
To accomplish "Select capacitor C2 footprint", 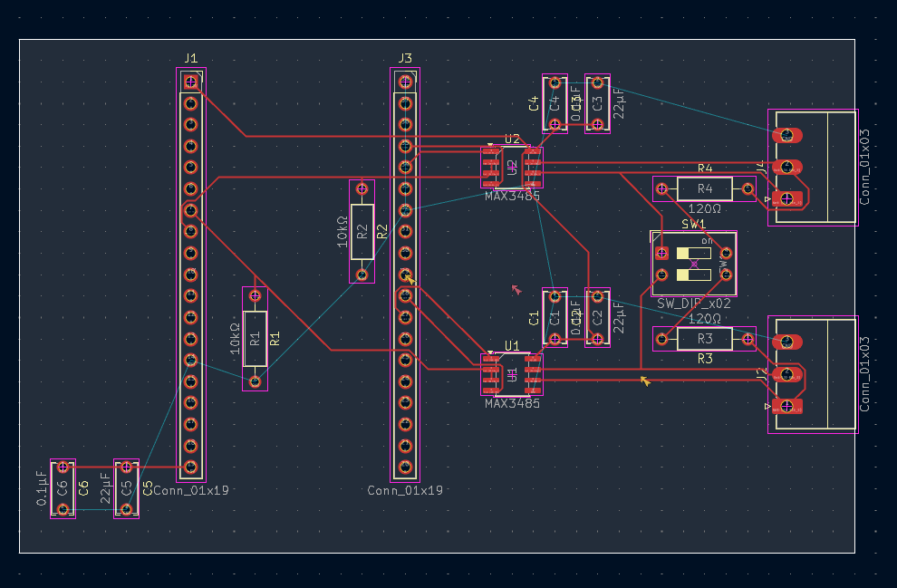I will coord(597,317).
